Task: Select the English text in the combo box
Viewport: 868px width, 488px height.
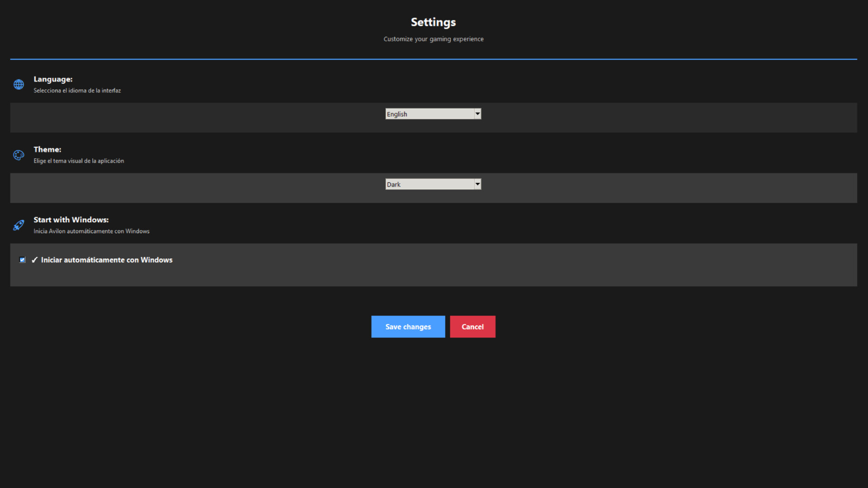Action: [x=396, y=113]
